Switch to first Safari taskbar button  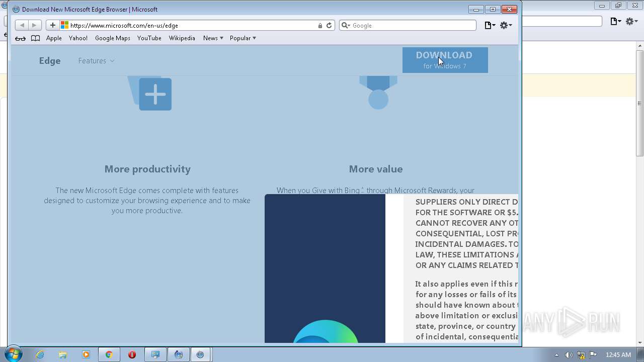point(178,354)
